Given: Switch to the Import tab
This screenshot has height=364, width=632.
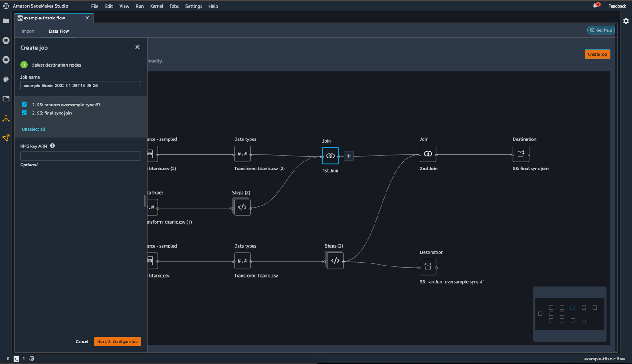Looking at the screenshot, I should tap(28, 31).
